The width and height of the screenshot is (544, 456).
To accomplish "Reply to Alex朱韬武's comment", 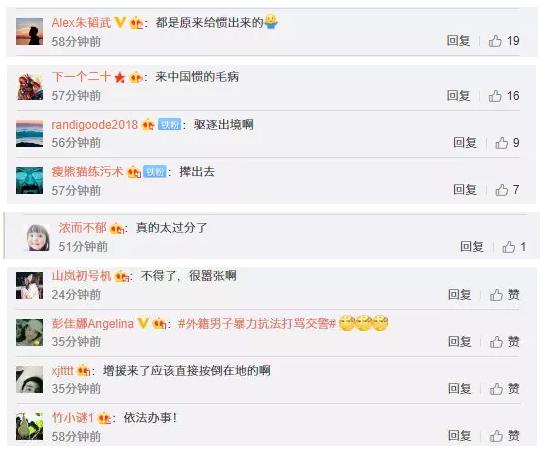I will point(458,41).
